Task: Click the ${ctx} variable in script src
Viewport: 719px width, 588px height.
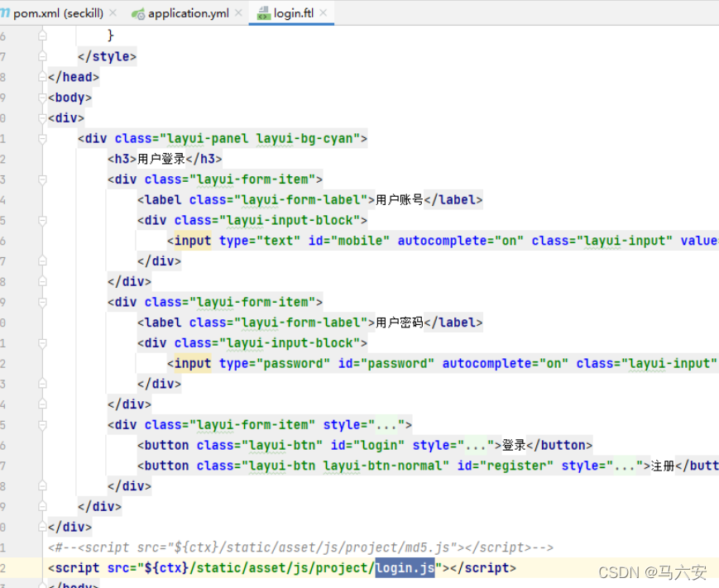Action: pyautogui.click(x=166, y=568)
